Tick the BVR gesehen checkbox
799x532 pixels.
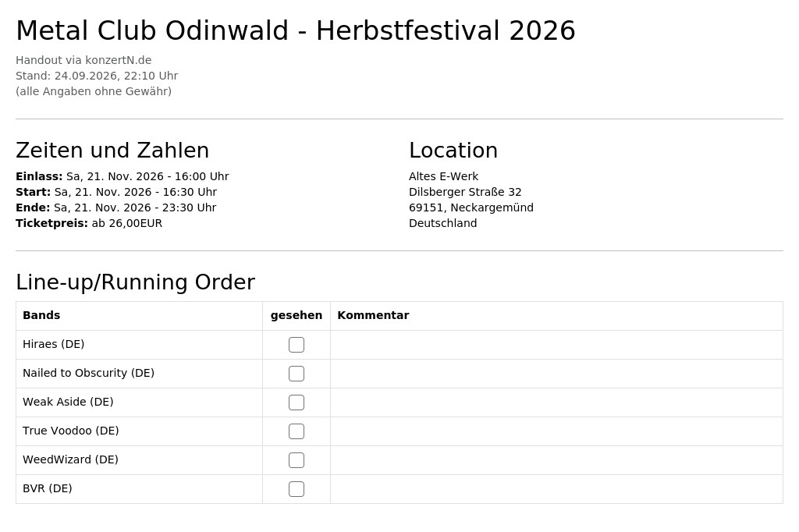296,489
